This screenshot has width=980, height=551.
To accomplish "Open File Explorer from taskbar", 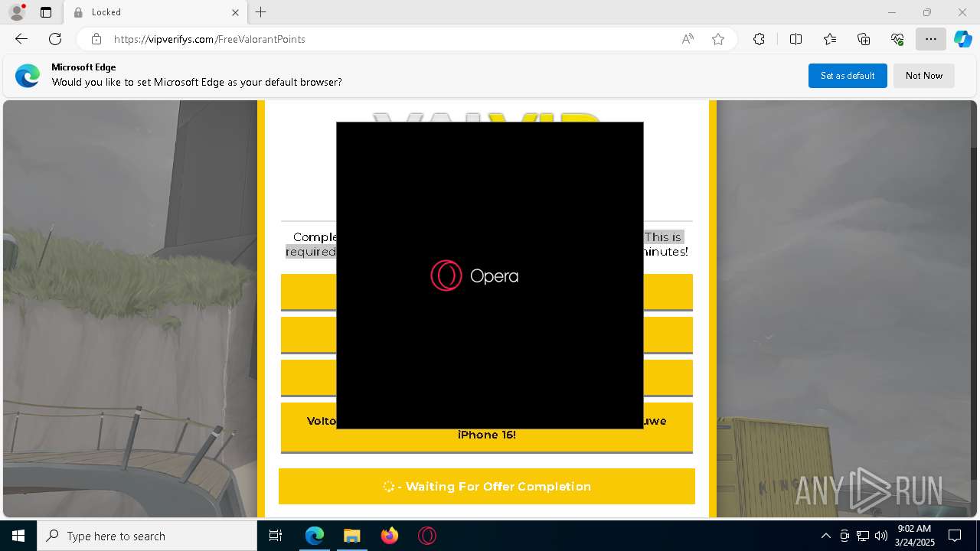I will click(x=351, y=536).
